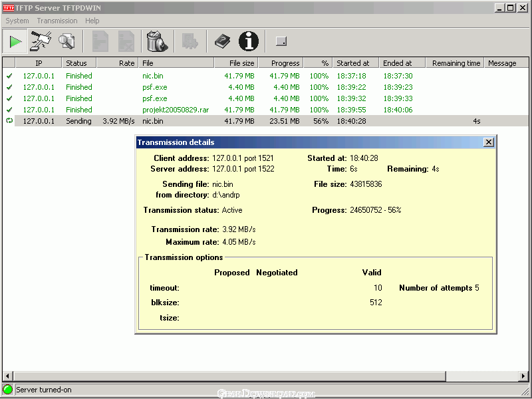Maximize the TFTP Server window

click(511, 8)
